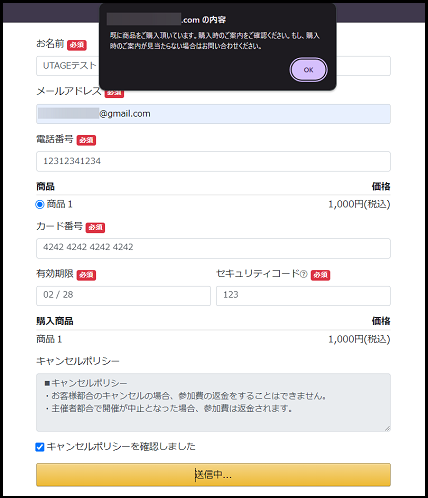Click the 電話番号 phone number field

click(213, 161)
